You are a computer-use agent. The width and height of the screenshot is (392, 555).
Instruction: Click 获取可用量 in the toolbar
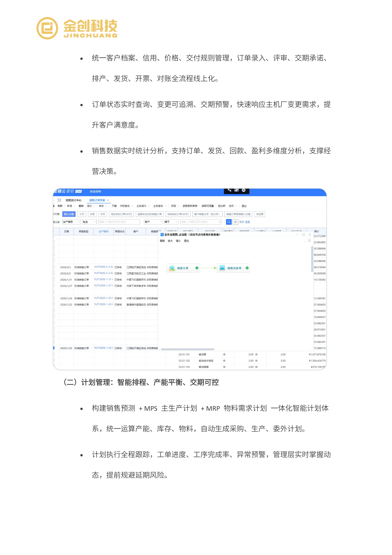(208, 206)
